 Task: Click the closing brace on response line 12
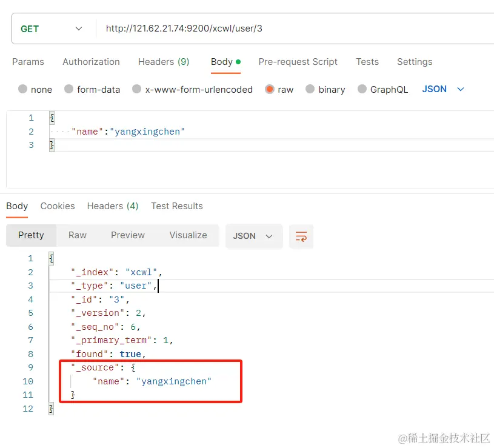coord(52,409)
